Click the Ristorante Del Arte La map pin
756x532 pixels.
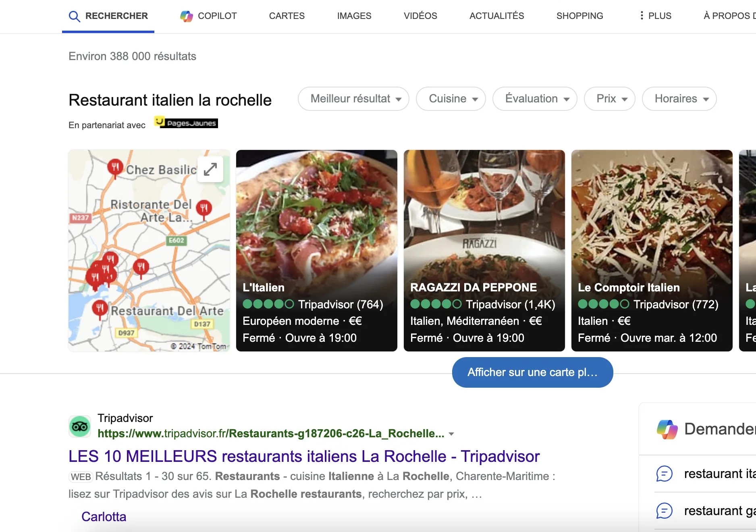[x=204, y=209]
